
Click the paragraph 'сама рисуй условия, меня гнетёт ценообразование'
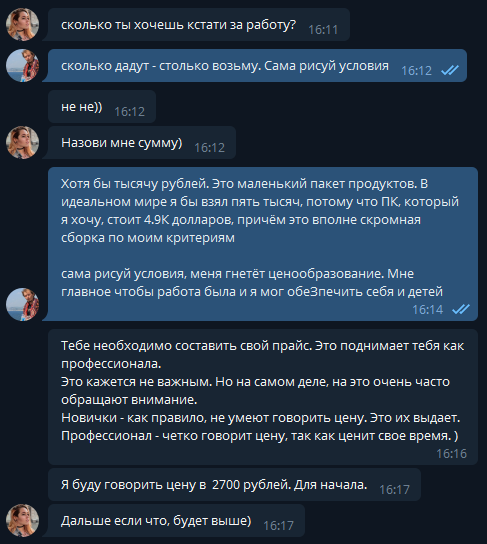pyautogui.click(x=252, y=282)
